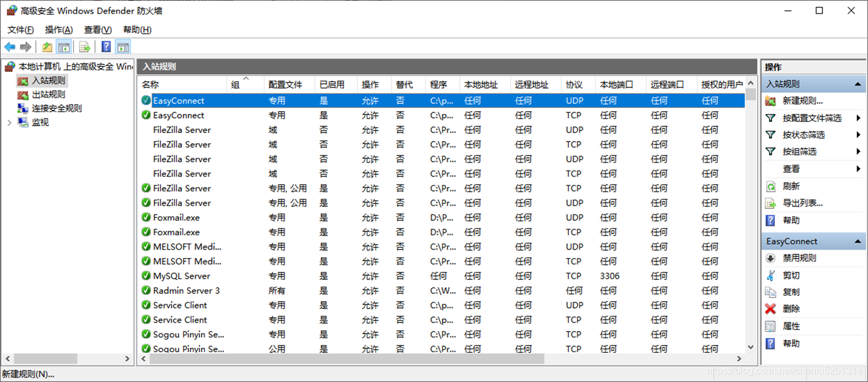This screenshot has height=382, width=868.
Task: Open the 查看(V) menu
Action: pyautogui.click(x=97, y=30)
